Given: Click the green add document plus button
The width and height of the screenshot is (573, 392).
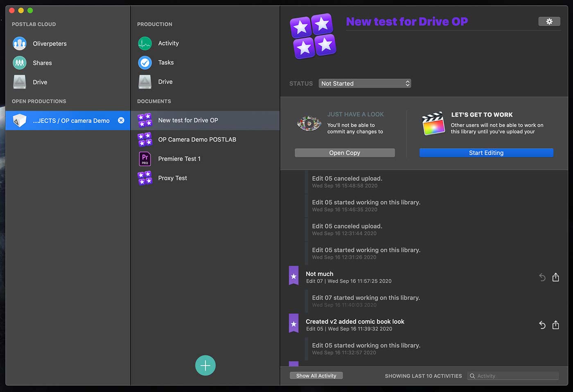Looking at the screenshot, I should tap(205, 365).
